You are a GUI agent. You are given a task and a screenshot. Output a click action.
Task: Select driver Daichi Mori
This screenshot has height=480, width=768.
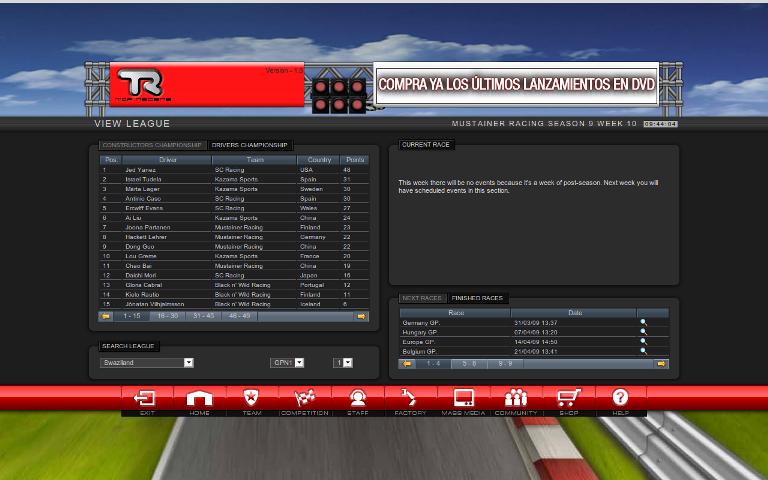[141, 275]
